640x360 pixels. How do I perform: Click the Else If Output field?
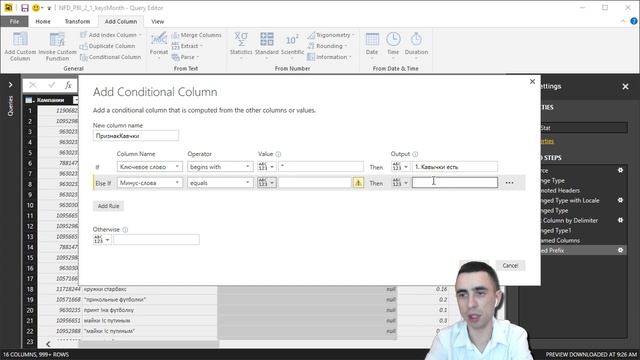(455, 183)
